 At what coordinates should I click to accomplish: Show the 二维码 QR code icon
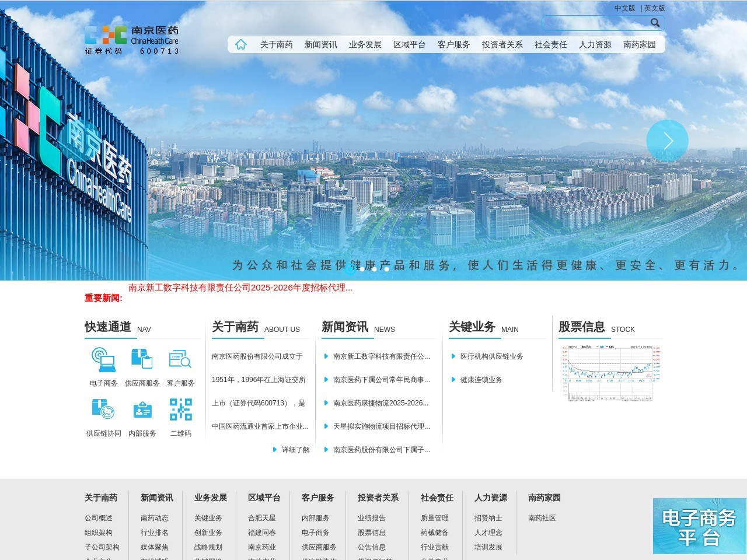[180, 409]
